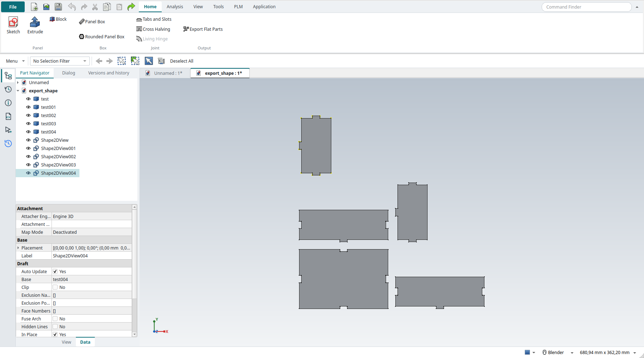644x358 pixels.
Task: Open the No Selection Filter dropdown
Action: pyautogui.click(x=60, y=61)
